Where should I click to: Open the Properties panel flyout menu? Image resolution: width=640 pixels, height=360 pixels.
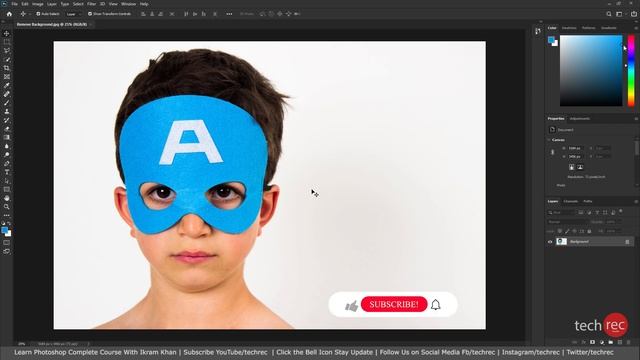636,119
